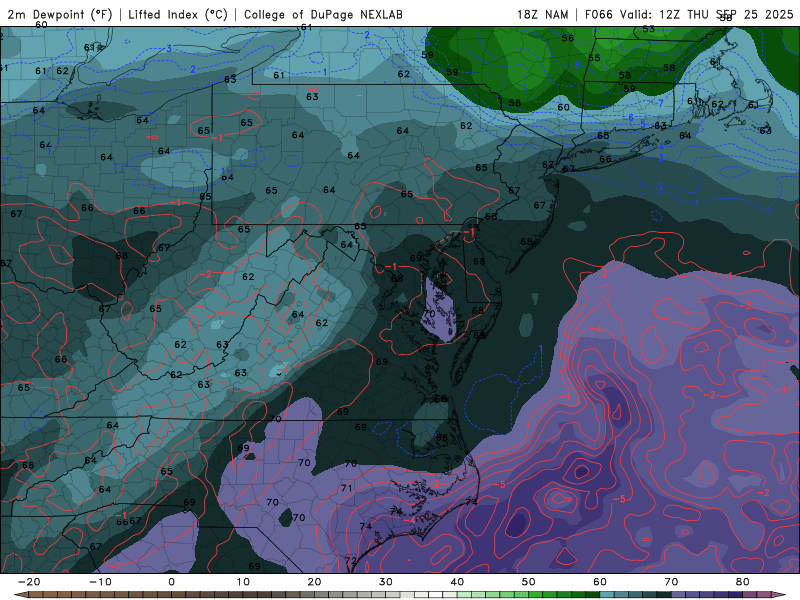Click the "53" dewpoint value on map

pos(648,29)
